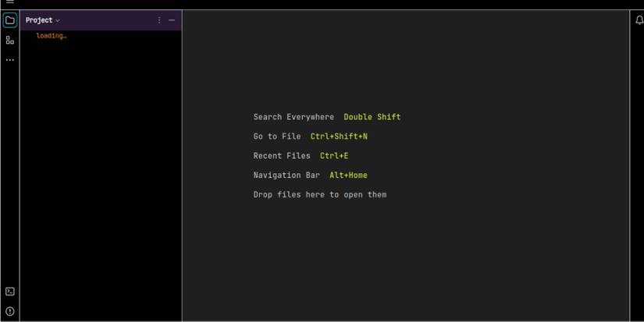Click the Ctrl+Shift+N shortcut label
This screenshot has width=644, height=322.
[x=339, y=136]
